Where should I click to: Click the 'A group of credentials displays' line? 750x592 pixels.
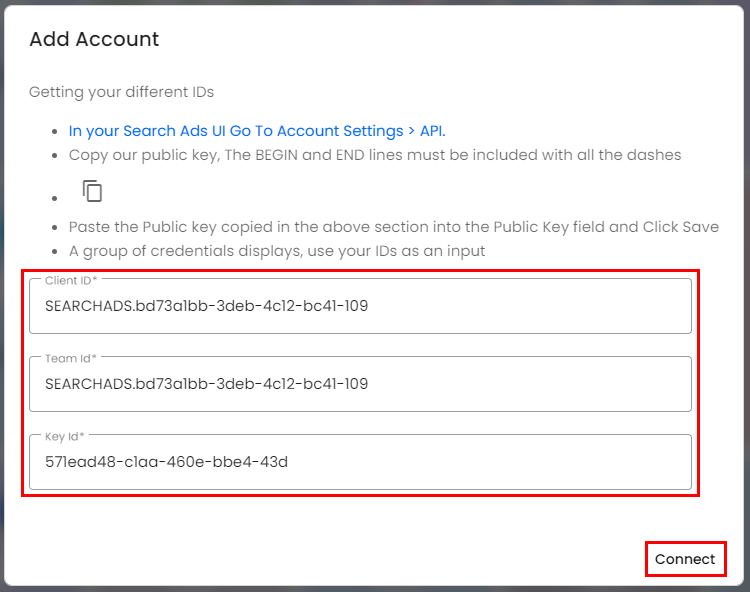(x=276, y=251)
